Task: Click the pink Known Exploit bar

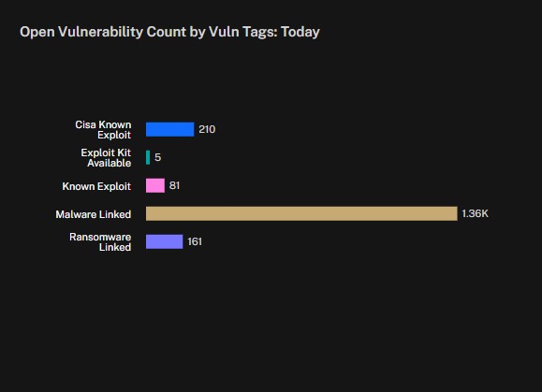Action: 155,185
